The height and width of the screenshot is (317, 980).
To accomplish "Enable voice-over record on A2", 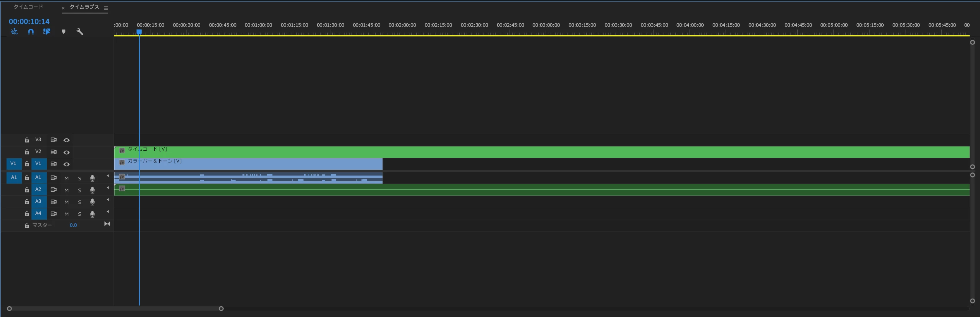I will (92, 190).
